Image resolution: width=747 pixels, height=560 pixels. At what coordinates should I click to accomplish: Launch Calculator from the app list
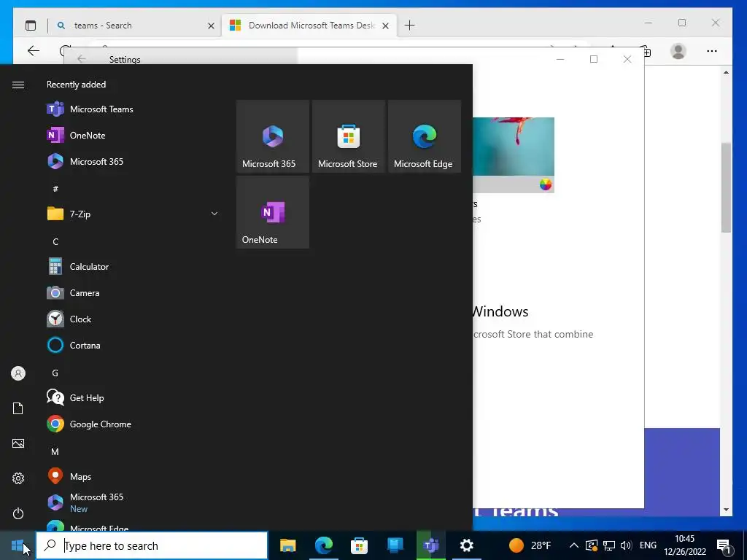coord(133,267)
